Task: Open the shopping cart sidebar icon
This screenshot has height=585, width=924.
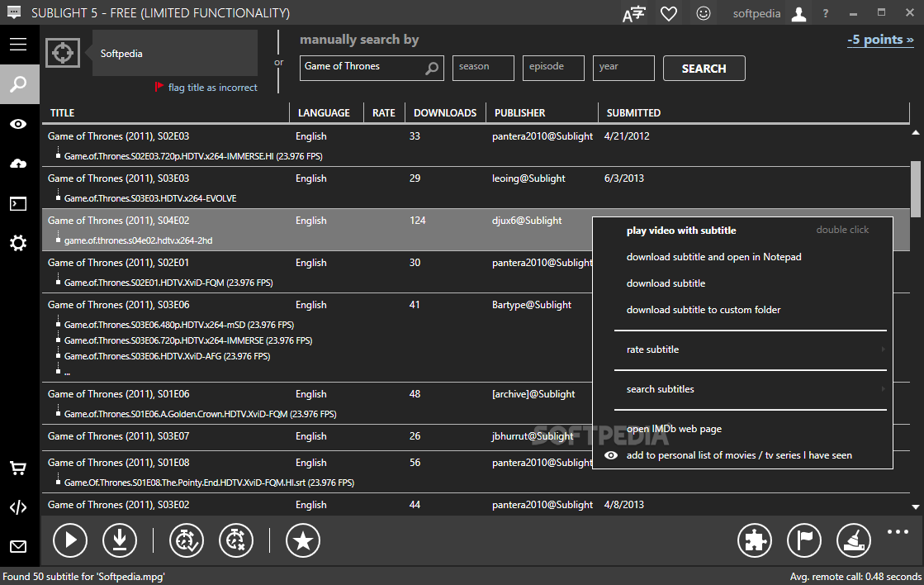Action: click(18, 468)
